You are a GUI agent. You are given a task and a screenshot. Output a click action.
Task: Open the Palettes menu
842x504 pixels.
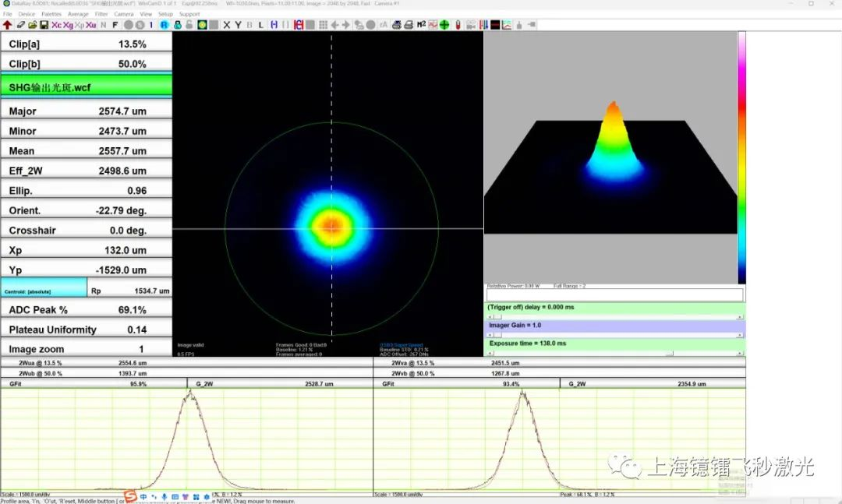tap(51, 14)
